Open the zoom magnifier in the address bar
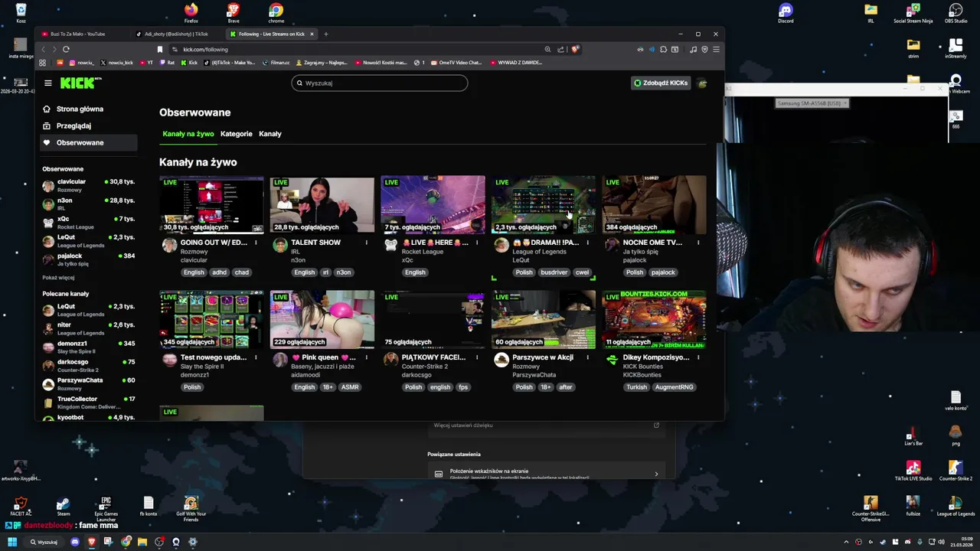 coord(547,49)
